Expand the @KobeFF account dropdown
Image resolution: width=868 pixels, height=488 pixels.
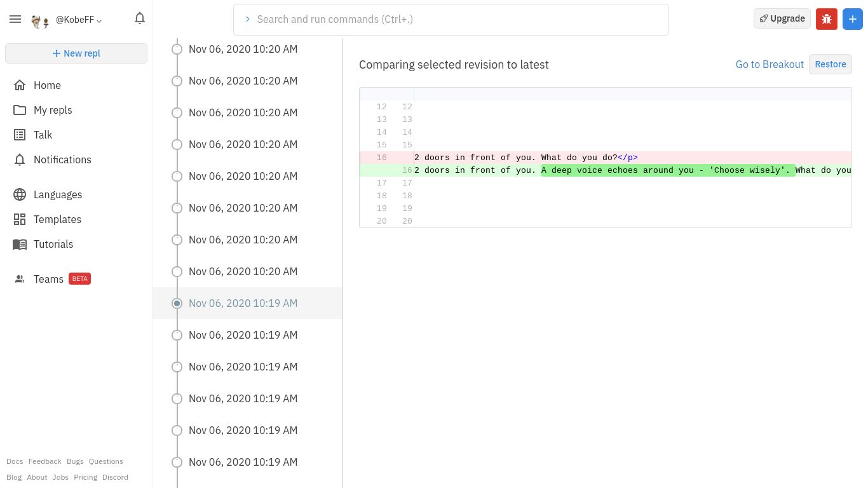pos(79,20)
